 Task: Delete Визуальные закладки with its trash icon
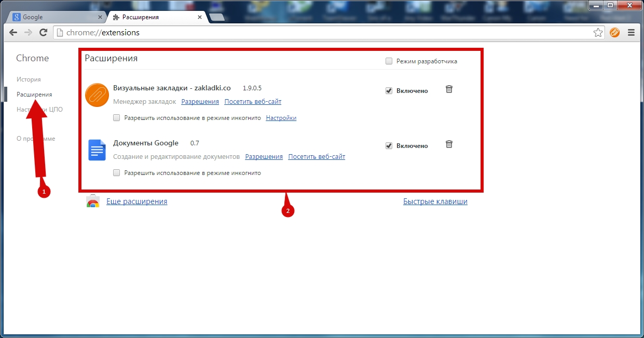coord(449,89)
